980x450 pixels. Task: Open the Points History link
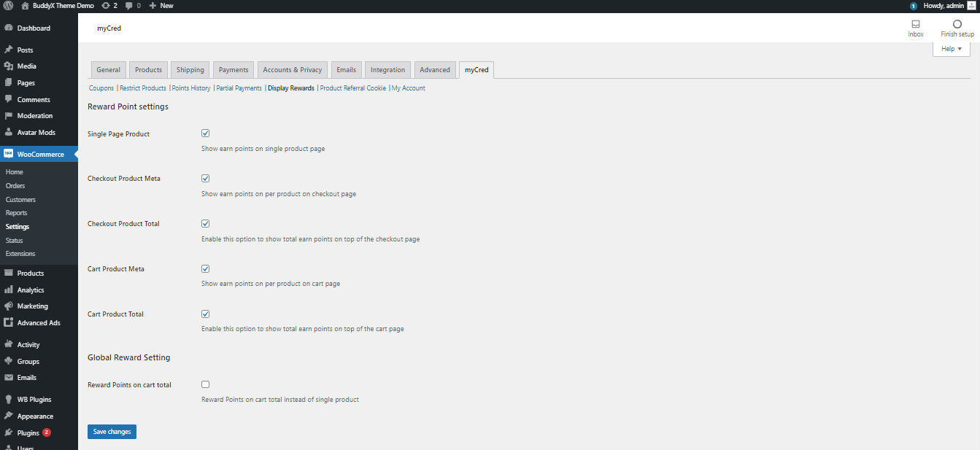191,88
